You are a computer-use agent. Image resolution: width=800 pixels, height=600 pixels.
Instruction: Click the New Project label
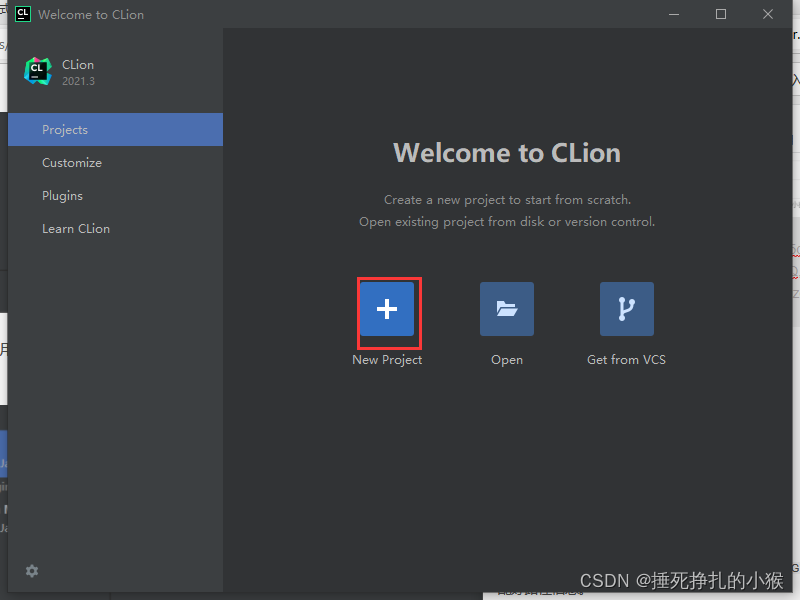click(387, 360)
